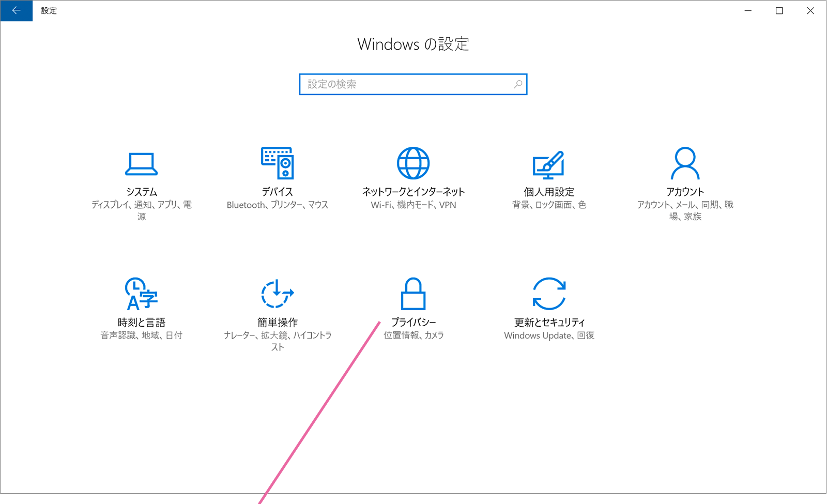
Task: Click the magnifier icon in the search box
Action: pos(518,84)
